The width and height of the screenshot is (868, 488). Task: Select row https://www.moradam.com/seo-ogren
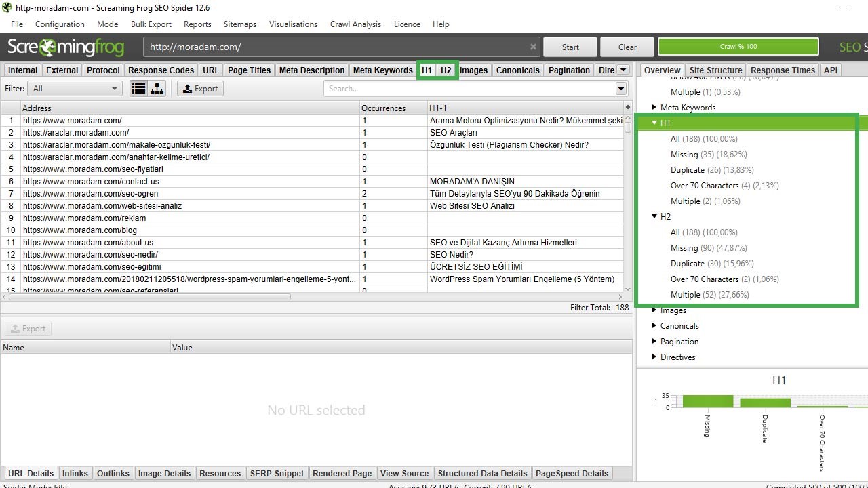312,194
